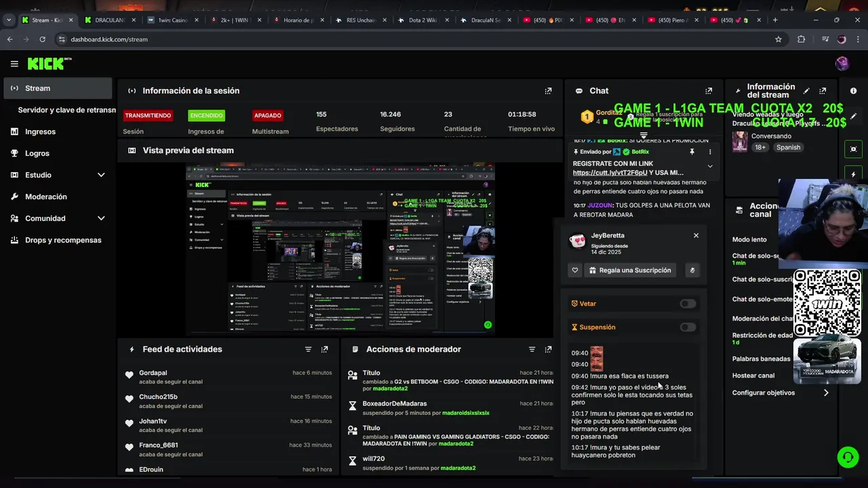Image resolution: width=868 pixels, height=488 pixels.
Task: Click the heart icon in JeyBeretta user card
Action: pyautogui.click(x=575, y=270)
